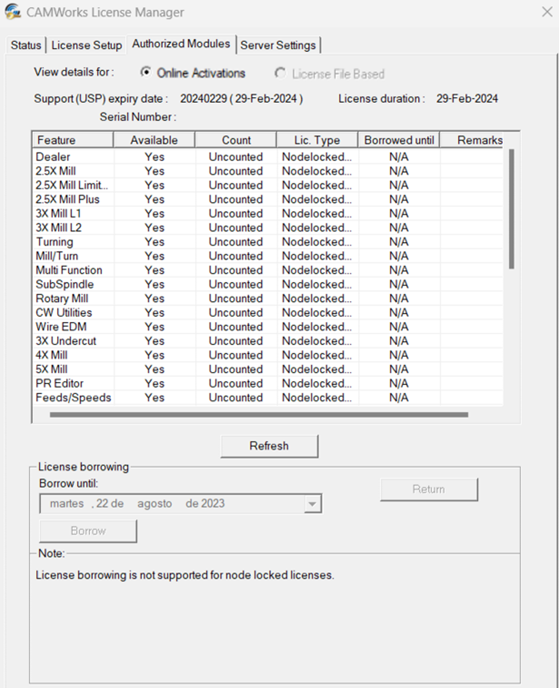Select the 5X Mill feature row

click(x=268, y=369)
